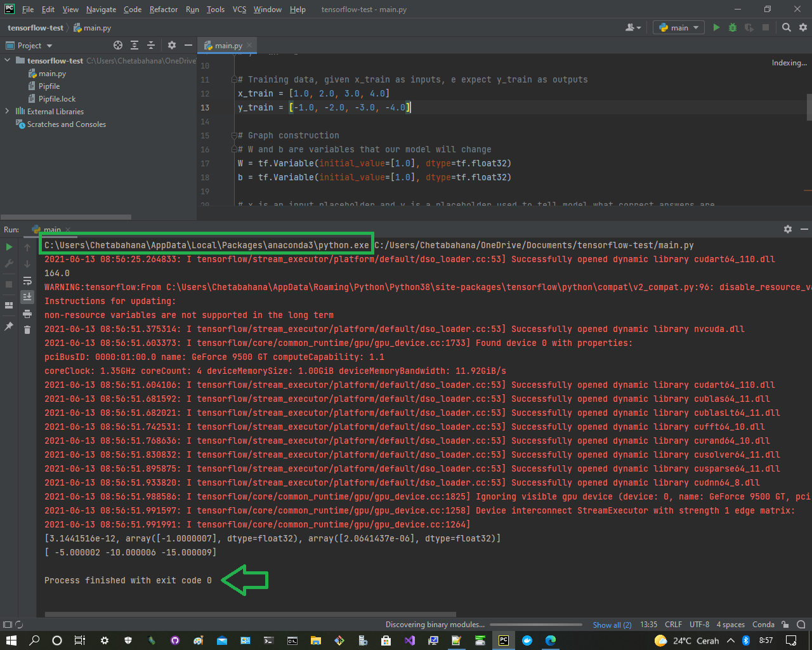Change UTF-8 encoding in status bar
The image size is (812, 650).
point(699,625)
